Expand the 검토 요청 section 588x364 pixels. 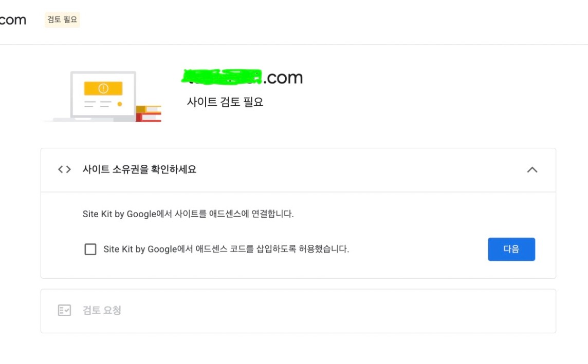pos(298,311)
